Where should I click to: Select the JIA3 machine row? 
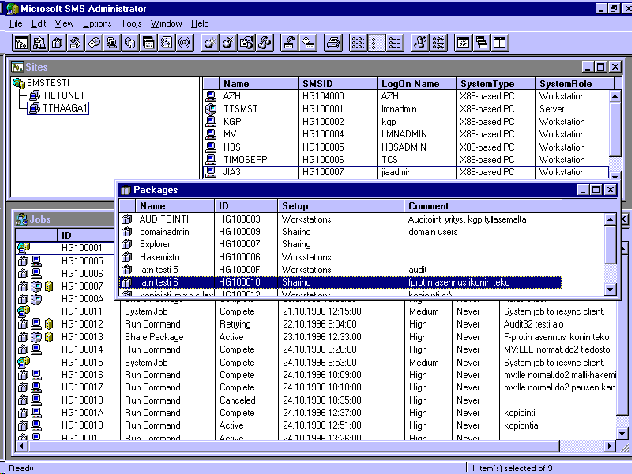coord(405,172)
